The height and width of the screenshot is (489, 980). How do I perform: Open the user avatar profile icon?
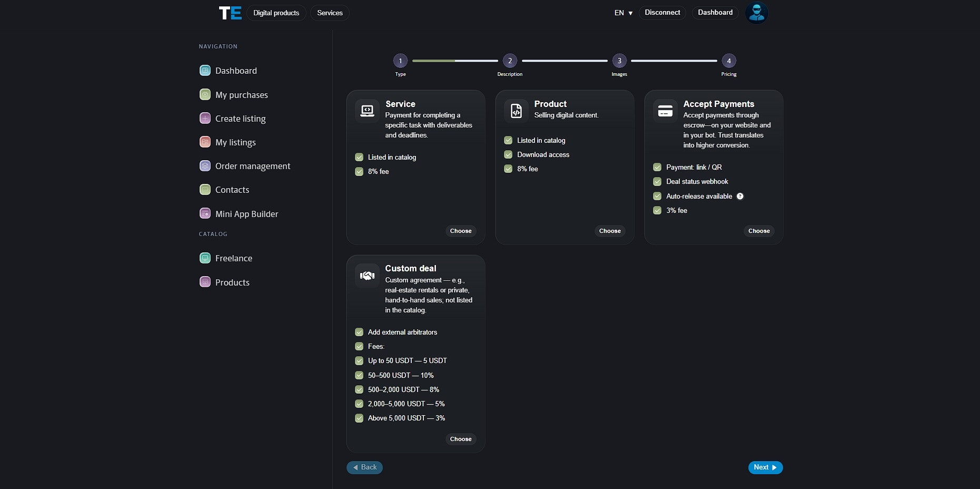757,13
